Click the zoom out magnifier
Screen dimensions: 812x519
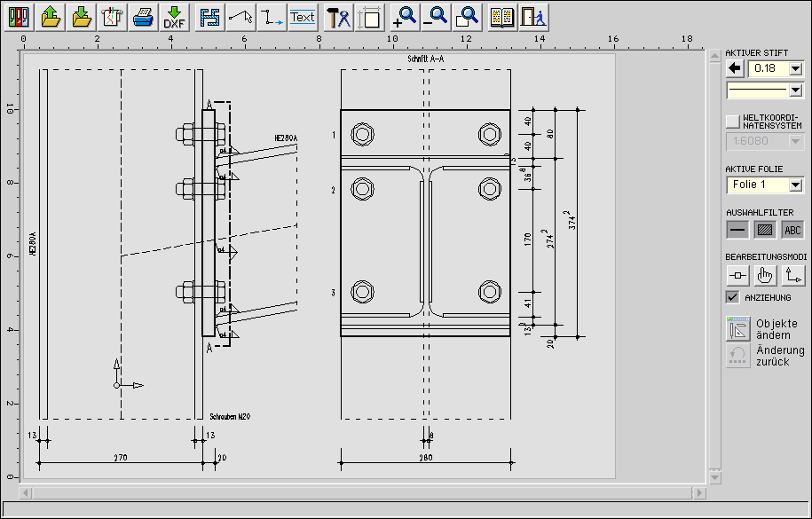coord(436,17)
